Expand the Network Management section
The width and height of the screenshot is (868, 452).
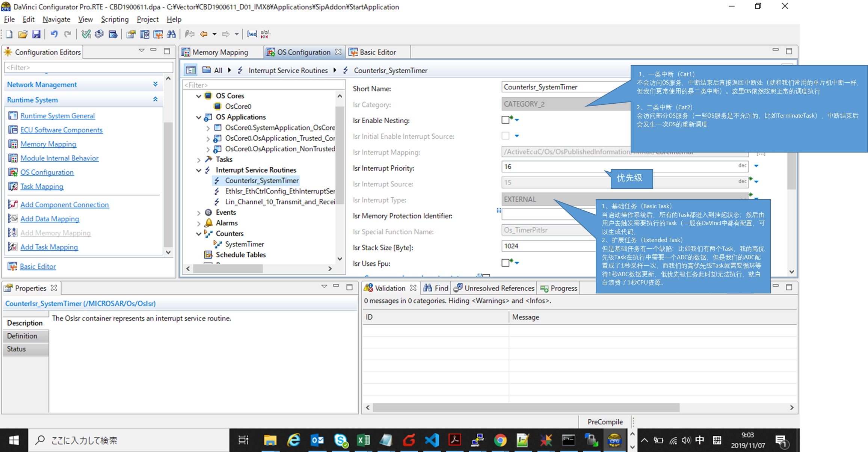(x=155, y=85)
